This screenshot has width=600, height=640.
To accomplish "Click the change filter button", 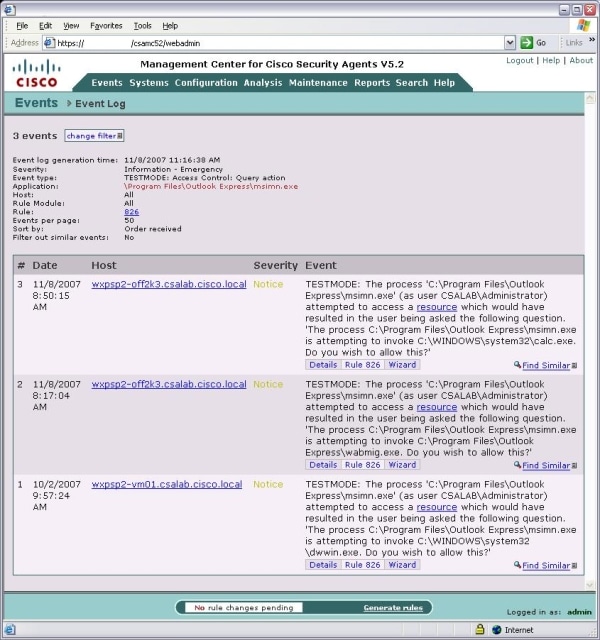I will tap(94, 136).
